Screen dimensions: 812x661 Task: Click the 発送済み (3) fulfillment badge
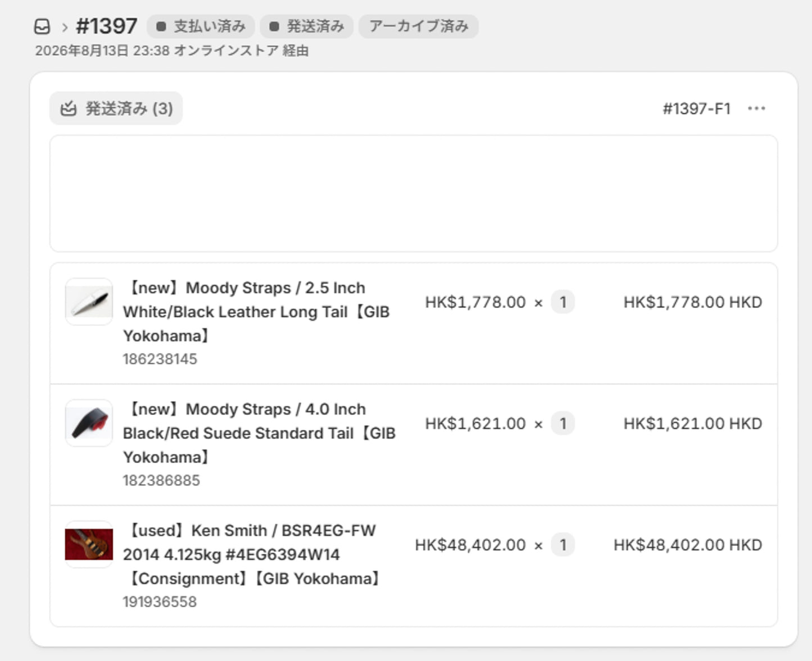116,108
